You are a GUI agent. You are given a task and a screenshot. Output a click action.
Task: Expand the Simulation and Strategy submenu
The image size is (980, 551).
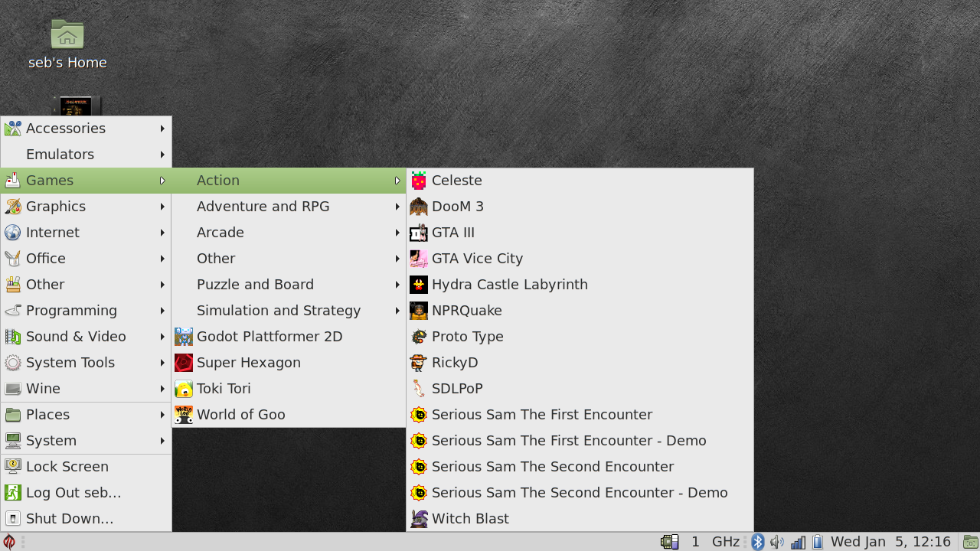[279, 311]
